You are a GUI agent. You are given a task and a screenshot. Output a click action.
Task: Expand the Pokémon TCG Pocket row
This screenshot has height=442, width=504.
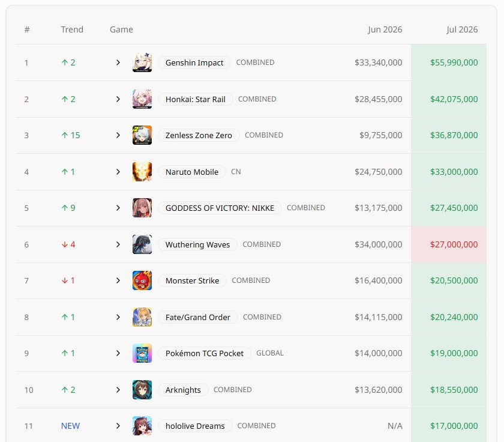click(x=118, y=353)
